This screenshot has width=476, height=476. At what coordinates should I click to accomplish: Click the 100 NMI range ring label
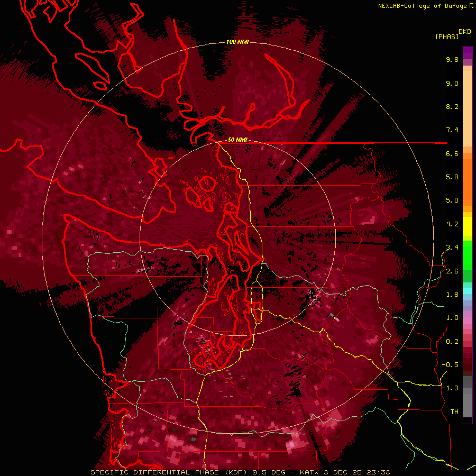click(237, 42)
